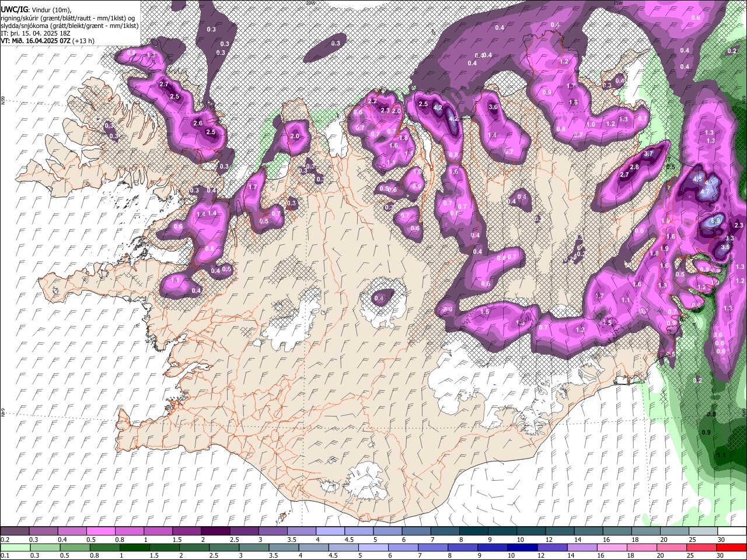Click the '0.1' label in the rain scale
This screenshot has width=747, height=560.
[x=5, y=555]
